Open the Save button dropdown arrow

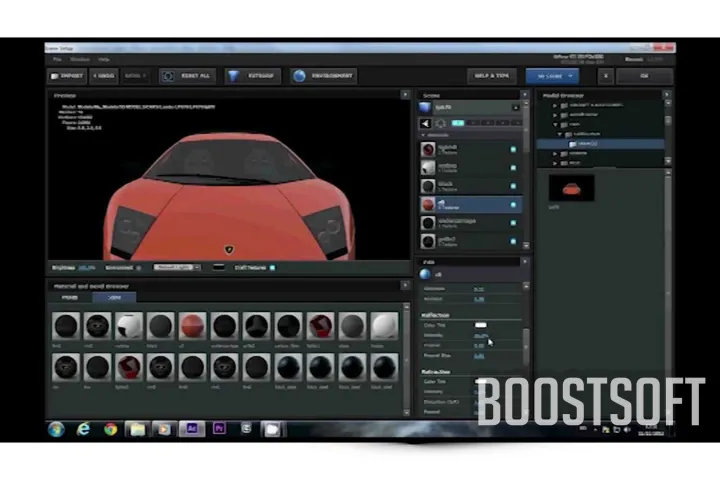[571, 76]
